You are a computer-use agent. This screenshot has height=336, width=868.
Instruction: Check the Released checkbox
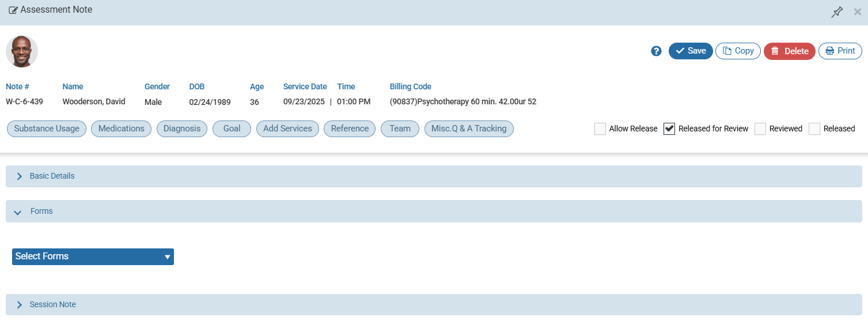(814, 129)
